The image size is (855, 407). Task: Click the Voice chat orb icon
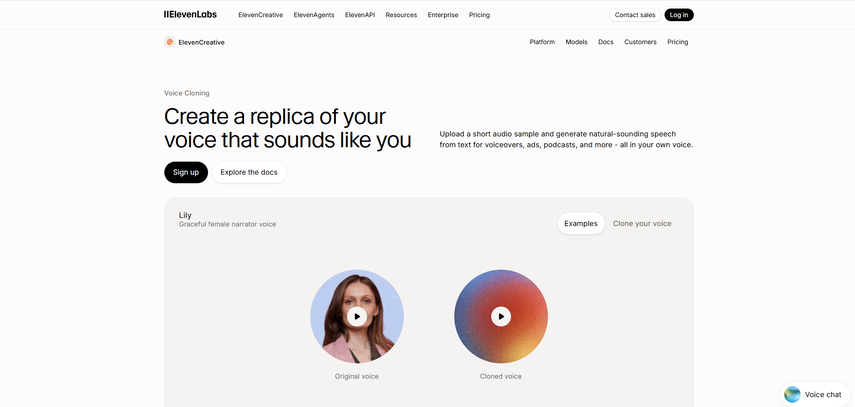(x=792, y=394)
